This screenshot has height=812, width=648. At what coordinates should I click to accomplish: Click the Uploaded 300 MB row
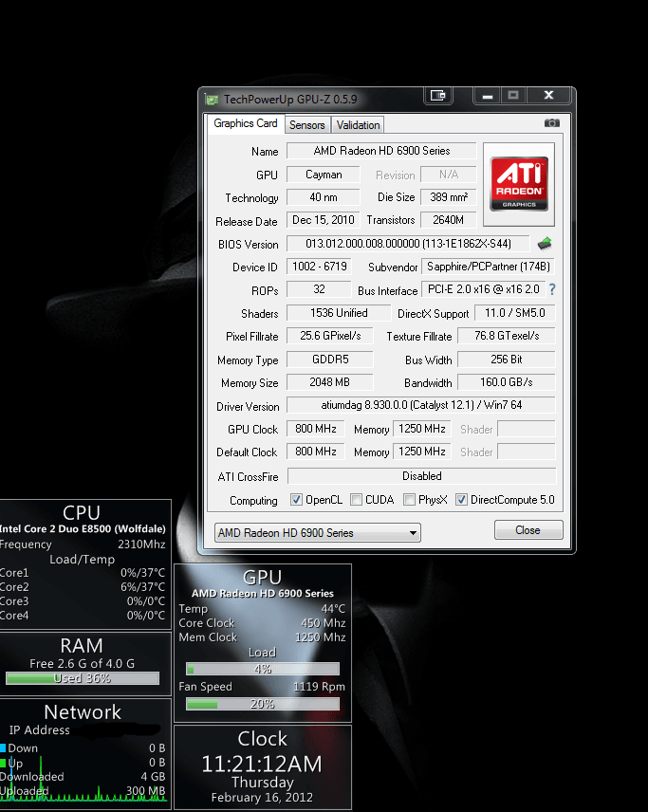[x=83, y=791]
